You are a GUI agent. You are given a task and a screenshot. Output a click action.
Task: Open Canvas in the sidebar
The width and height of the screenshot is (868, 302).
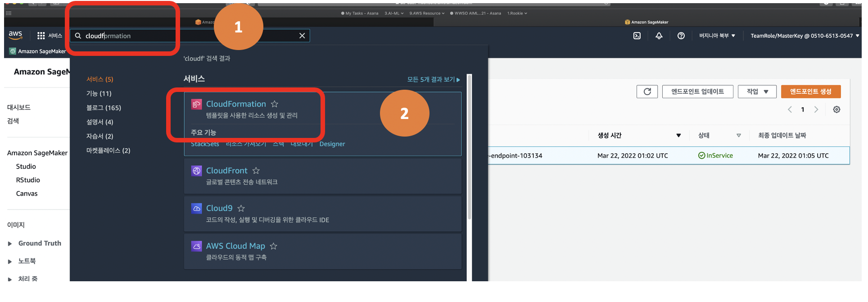pos(27,194)
